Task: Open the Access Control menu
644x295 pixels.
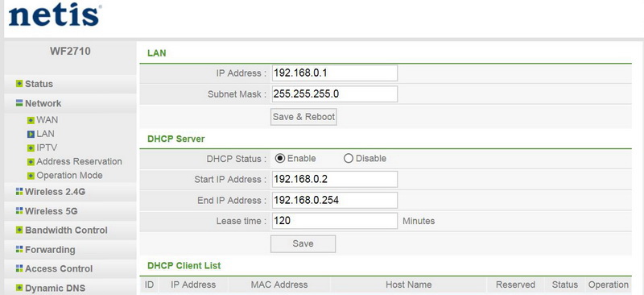Action: 59,268
